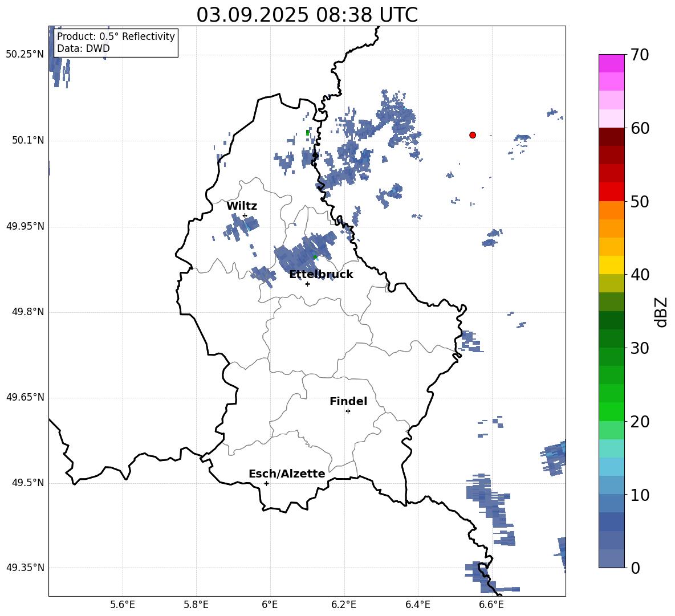Screen dimensions: 675x616
Task: Click the 6.2°E longitude label
Action: (x=344, y=605)
